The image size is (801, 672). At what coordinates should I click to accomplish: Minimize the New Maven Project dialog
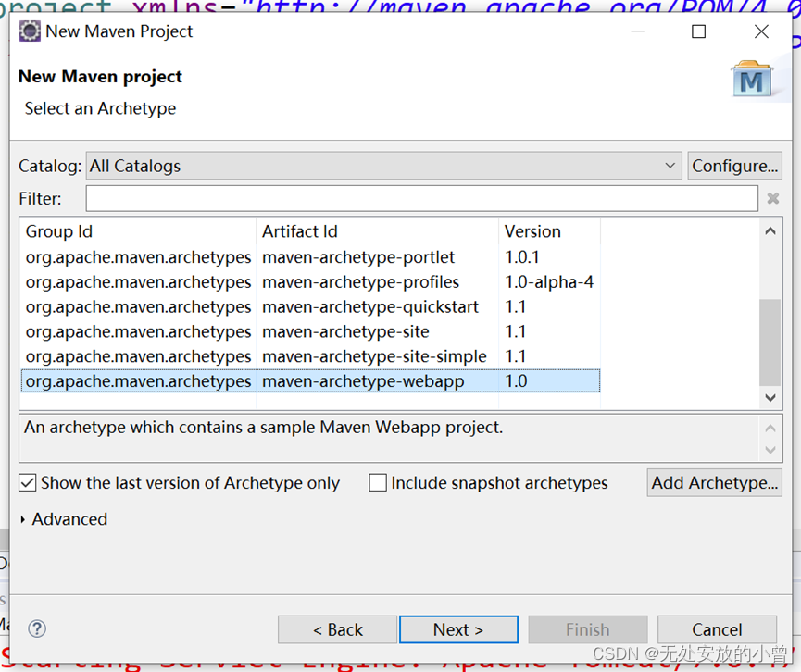point(637,31)
